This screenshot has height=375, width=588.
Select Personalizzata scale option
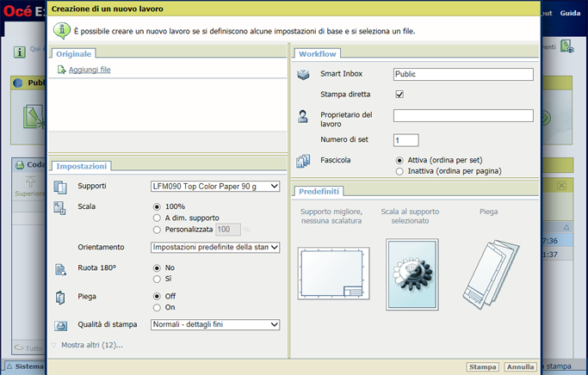pyautogui.click(x=158, y=230)
